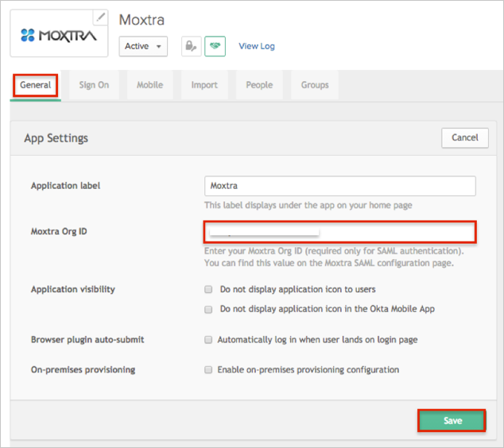Click the pencil edit icon on logo
Viewport: 504px width, 448px height.
point(99,17)
